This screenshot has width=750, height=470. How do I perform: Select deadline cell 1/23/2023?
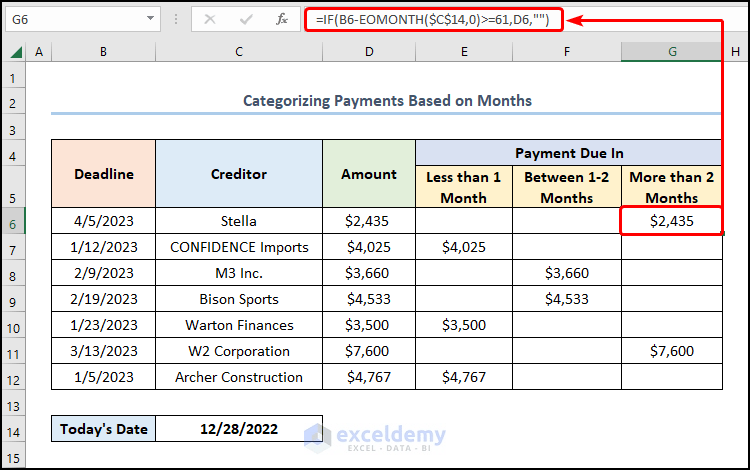[103, 325]
